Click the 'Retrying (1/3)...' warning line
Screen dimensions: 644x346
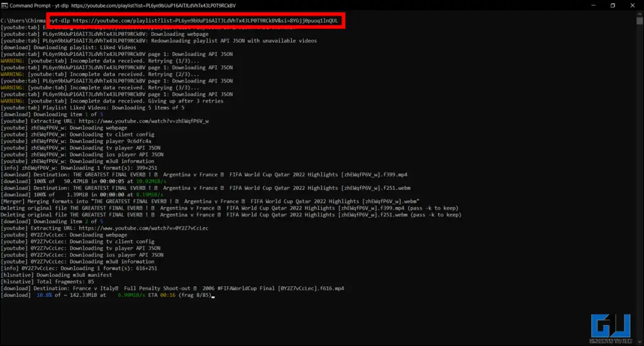click(x=100, y=61)
